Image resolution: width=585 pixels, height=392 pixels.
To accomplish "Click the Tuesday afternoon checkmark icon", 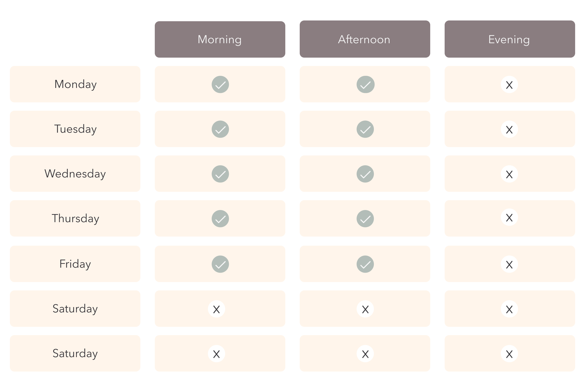I will pyautogui.click(x=365, y=129).
